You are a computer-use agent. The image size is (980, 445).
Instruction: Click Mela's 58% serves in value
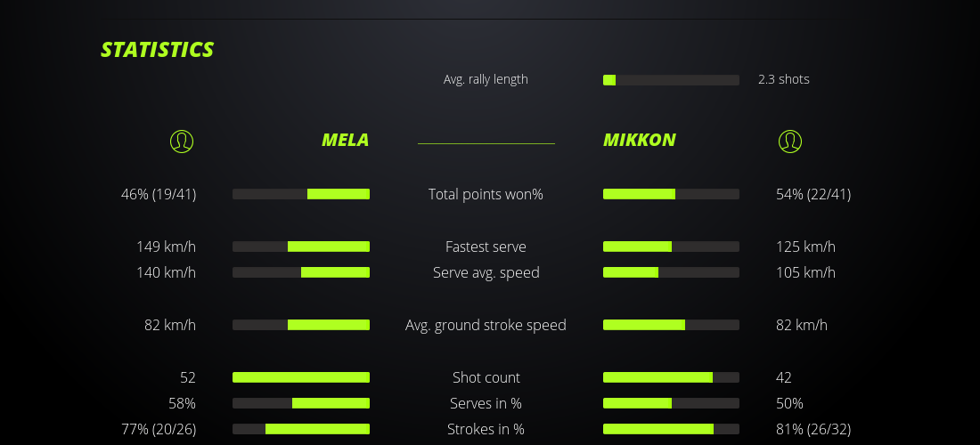tap(182, 403)
